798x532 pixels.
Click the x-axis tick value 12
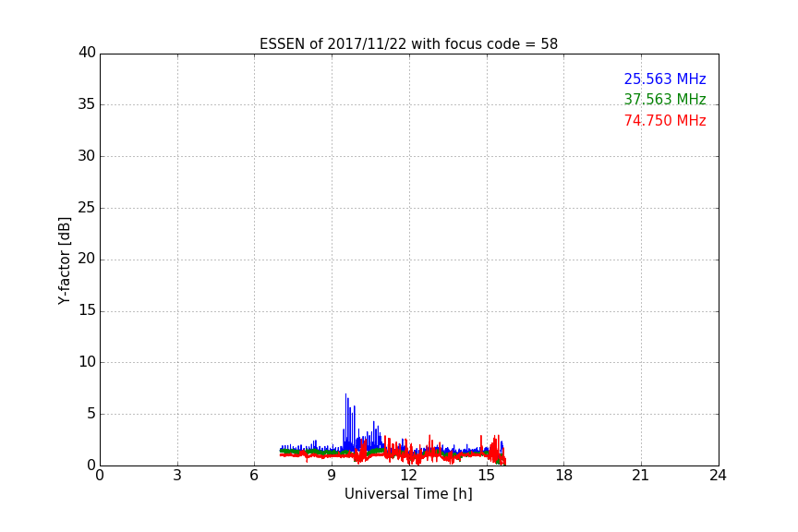pyautogui.click(x=409, y=476)
